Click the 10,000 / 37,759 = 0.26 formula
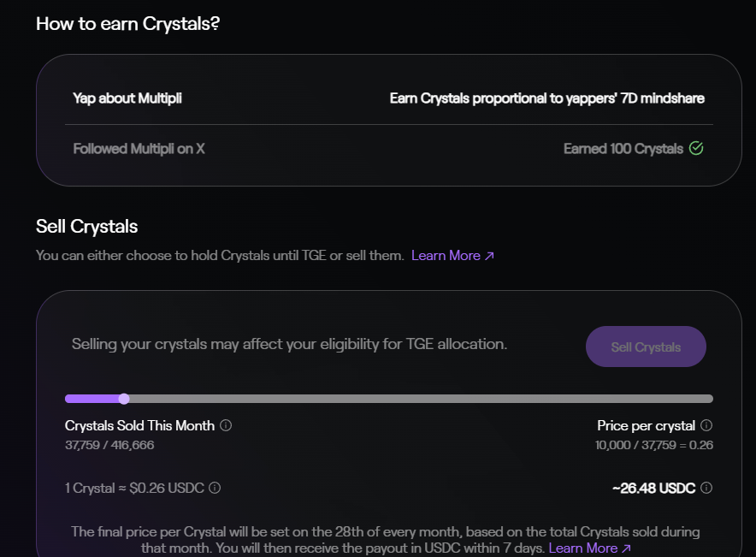Image resolution: width=756 pixels, height=557 pixels. coord(653,445)
